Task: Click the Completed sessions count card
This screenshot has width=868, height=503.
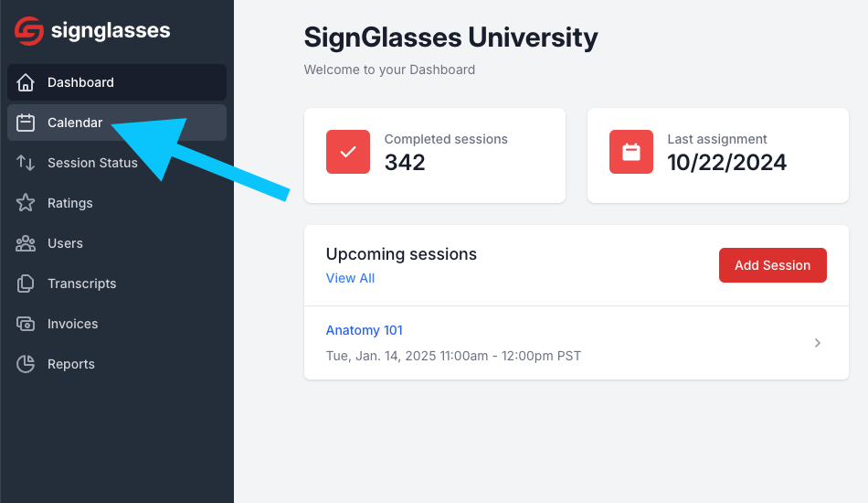Action: click(435, 155)
